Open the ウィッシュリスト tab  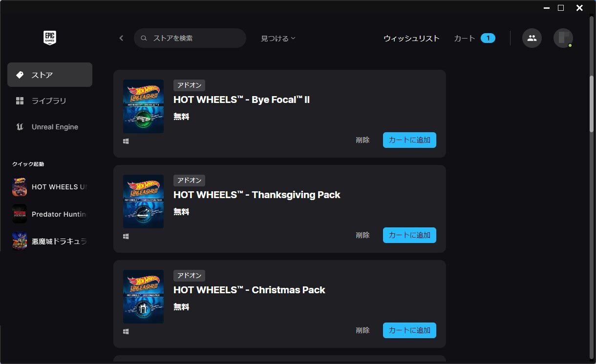(x=411, y=38)
